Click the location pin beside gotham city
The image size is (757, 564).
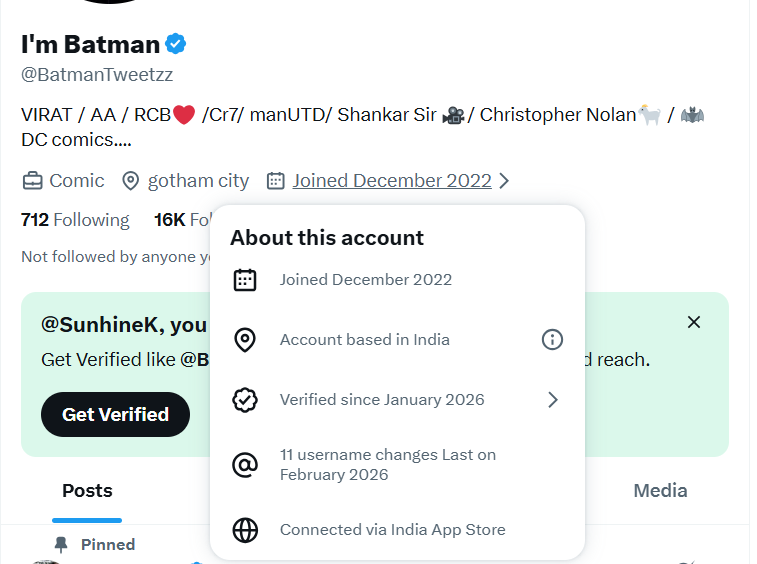[130, 181]
